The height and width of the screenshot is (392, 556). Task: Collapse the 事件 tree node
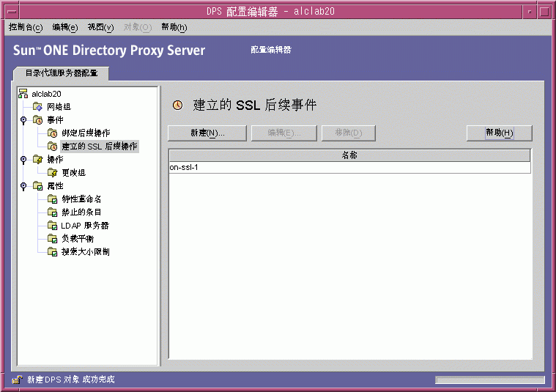coord(23,120)
